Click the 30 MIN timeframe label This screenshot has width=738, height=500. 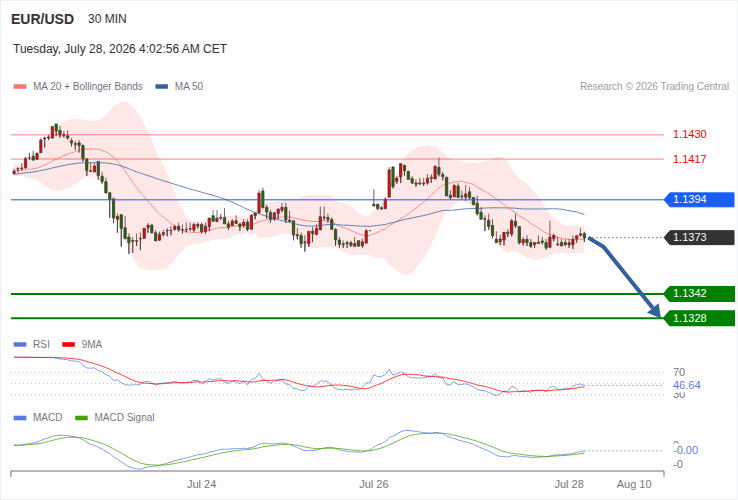point(107,19)
